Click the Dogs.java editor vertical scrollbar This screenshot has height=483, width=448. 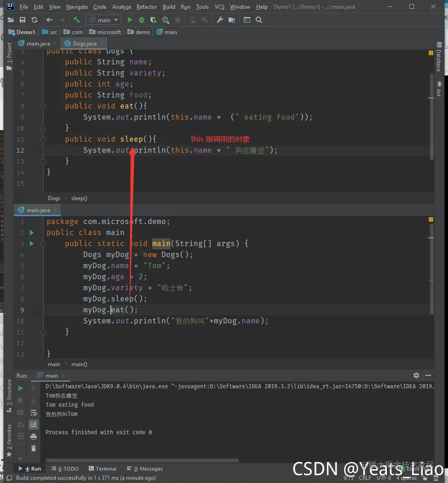point(432,115)
